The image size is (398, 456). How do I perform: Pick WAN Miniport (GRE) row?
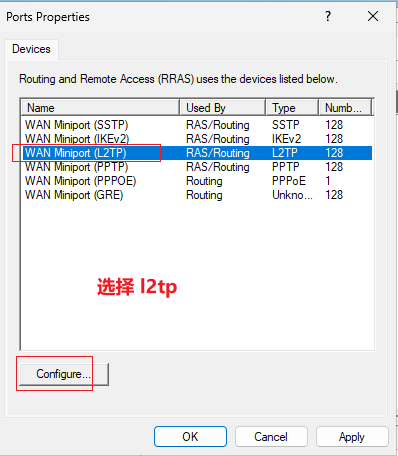(x=197, y=195)
